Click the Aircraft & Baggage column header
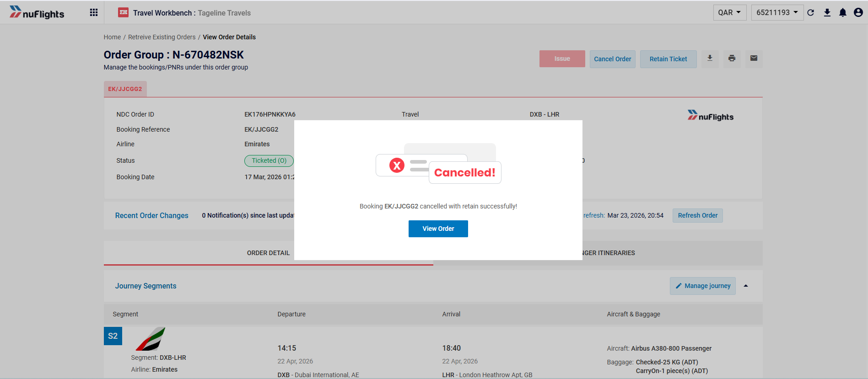 633,314
